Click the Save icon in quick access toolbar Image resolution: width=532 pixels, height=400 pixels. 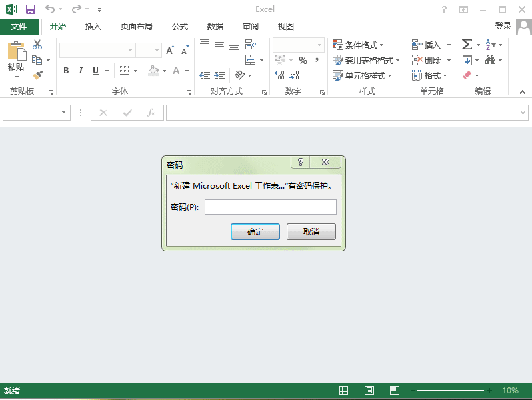(31, 9)
